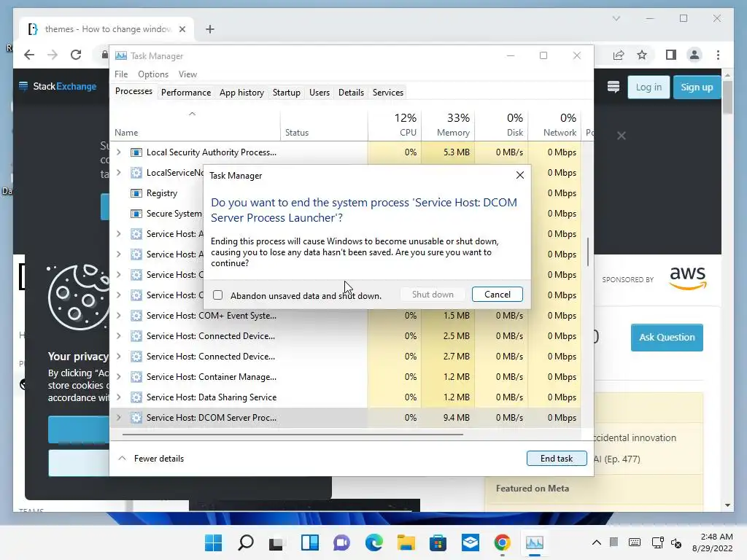
Task: Click the Chrome share page icon
Action: click(x=619, y=55)
